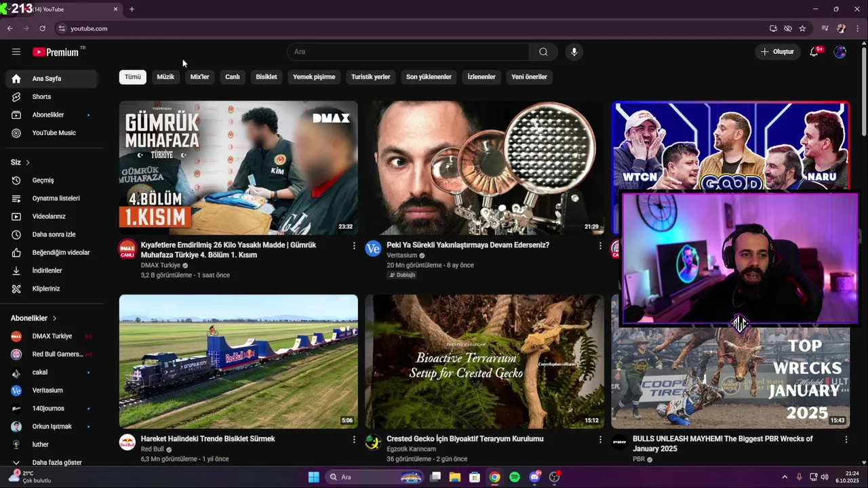Image resolution: width=868 pixels, height=488 pixels.
Task: Open Veritasium channel in subscriptions
Action: click(52, 390)
